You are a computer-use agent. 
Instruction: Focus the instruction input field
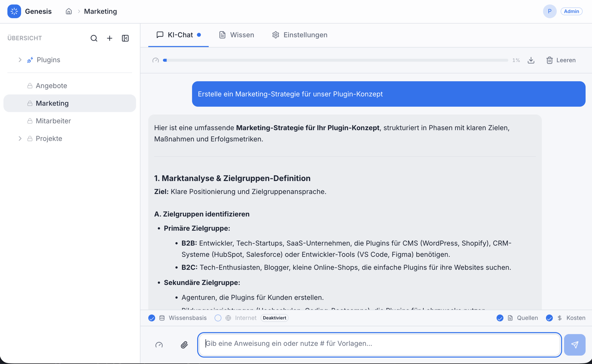pyautogui.click(x=380, y=345)
